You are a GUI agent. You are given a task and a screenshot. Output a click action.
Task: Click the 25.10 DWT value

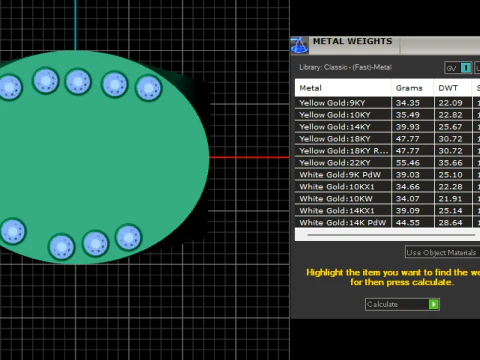click(450, 175)
